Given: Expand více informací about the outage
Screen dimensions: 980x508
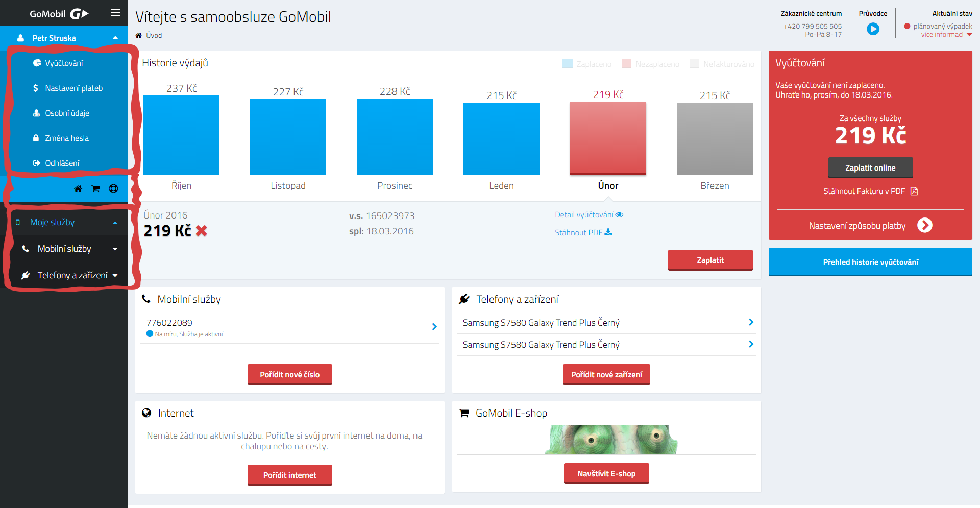Looking at the screenshot, I should click(946, 35).
